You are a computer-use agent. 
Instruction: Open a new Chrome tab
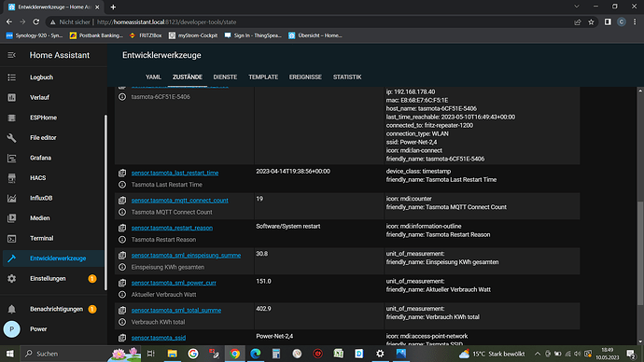[x=113, y=7]
